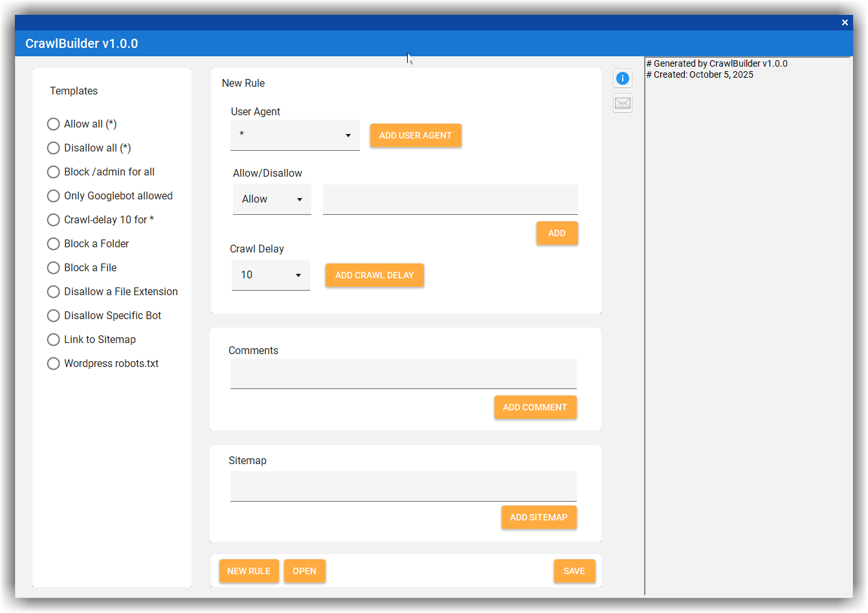This screenshot has height=613, width=868.
Task: Select 'Only Googlebot allowed' template
Action: tap(54, 196)
